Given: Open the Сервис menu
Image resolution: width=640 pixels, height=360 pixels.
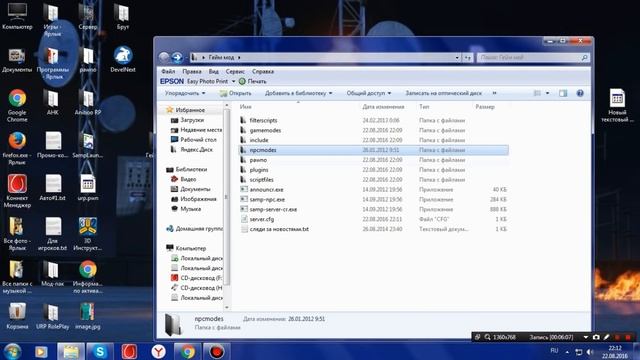Looking at the screenshot, I should pyautogui.click(x=236, y=71).
